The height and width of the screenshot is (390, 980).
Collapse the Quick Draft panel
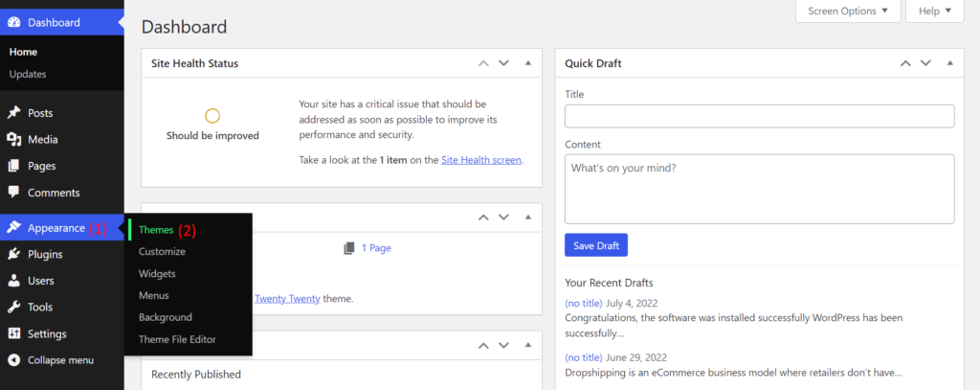pyautogui.click(x=950, y=63)
